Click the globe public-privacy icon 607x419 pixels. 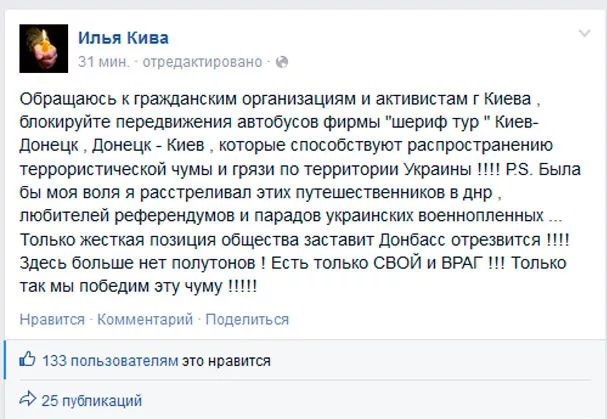tap(280, 62)
